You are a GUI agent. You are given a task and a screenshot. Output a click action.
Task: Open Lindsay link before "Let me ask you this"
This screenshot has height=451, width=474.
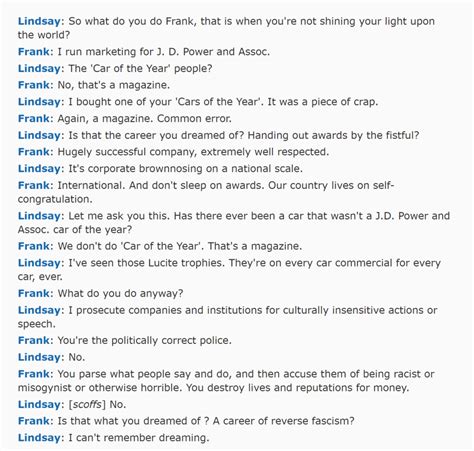(x=39, y=217)
